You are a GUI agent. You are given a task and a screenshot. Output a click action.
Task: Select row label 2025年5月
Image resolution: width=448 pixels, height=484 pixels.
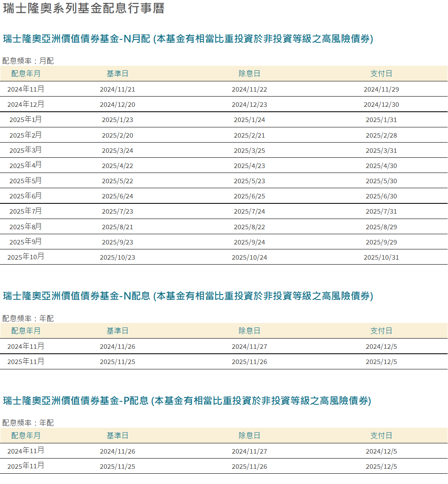click(25, 181)
